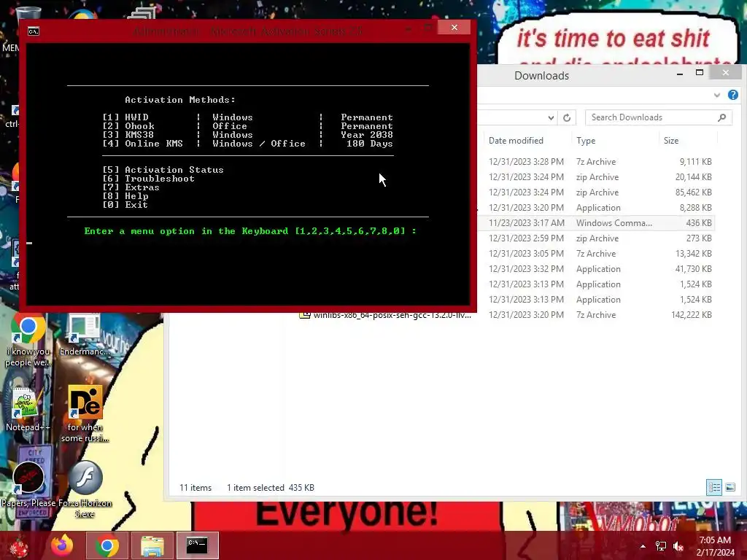Launch Forza Horizon 5.exe Flash icon
Image resolution: width=747 pixels, height=560 pixels.
85,489
